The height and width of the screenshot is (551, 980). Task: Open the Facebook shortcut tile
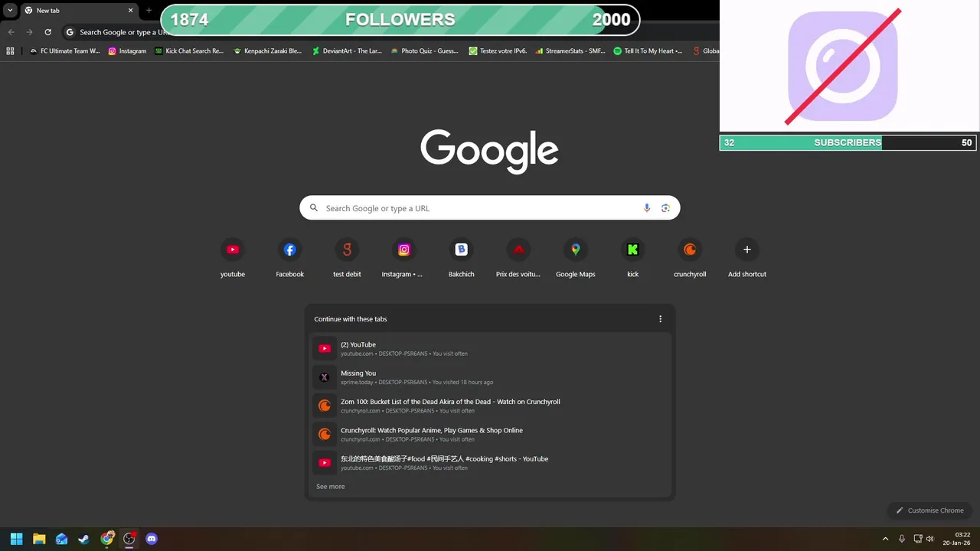[290, 258]
